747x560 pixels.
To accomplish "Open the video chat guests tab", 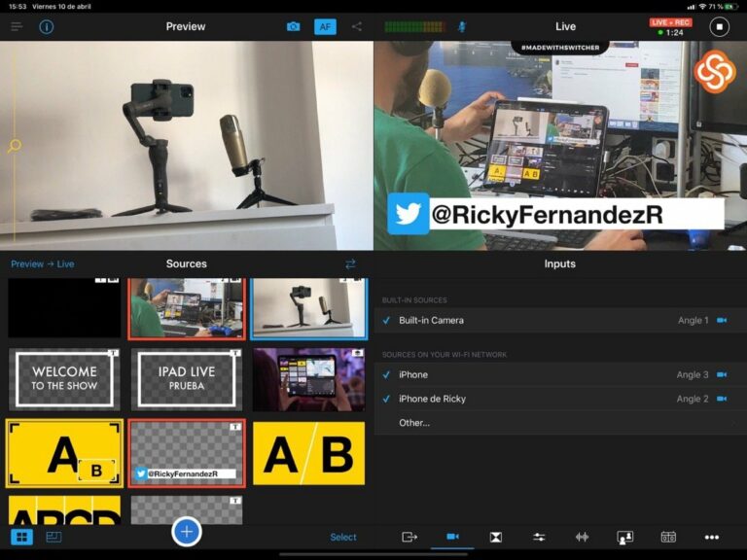I will click(x=625, y=537).
